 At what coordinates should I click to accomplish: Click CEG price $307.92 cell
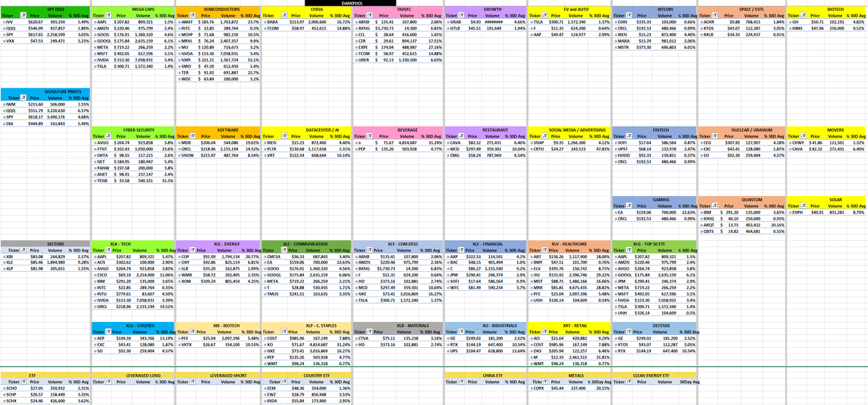tap(732, 143)
